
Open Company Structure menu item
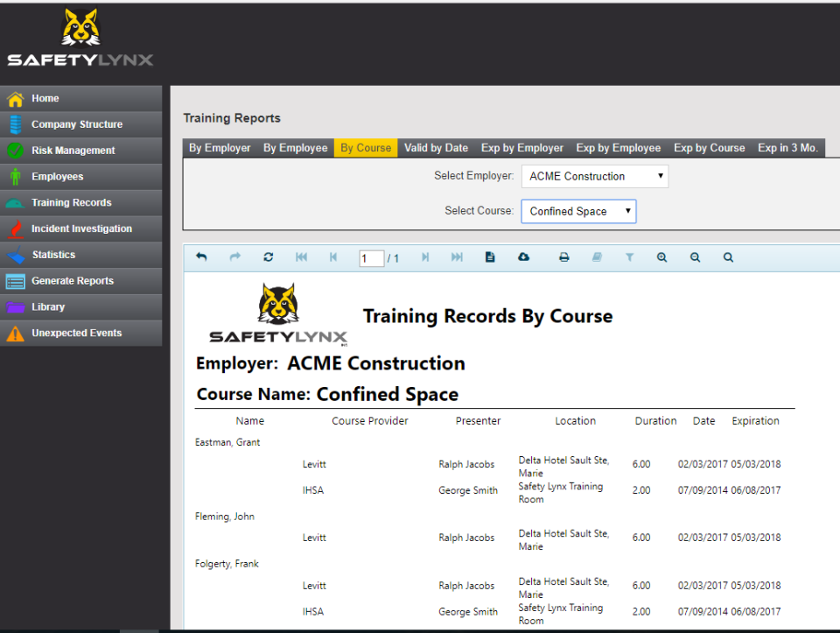click(80, 124)
